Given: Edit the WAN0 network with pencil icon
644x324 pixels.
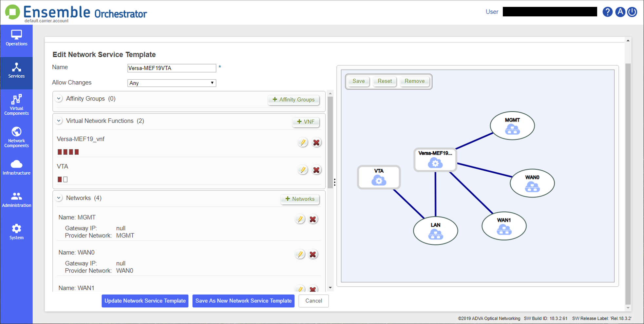Looking at the screenshot, I should (x=300, y=254).
